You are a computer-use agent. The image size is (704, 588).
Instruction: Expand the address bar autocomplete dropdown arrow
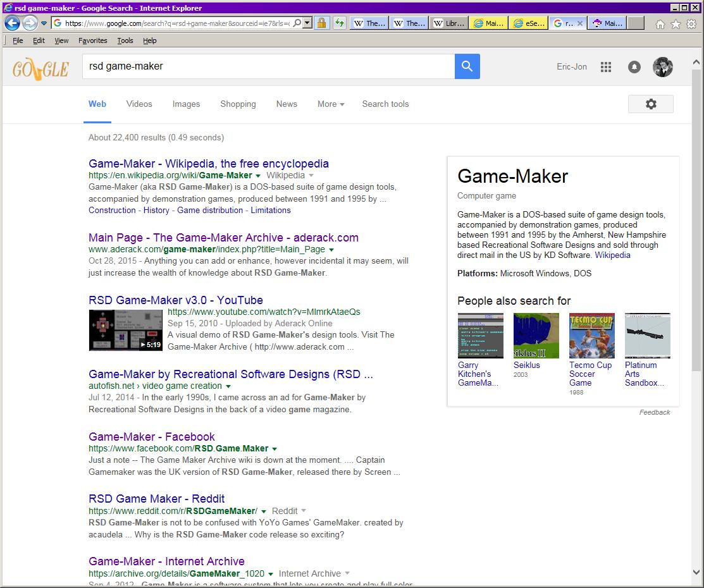(x=307, y=23)
